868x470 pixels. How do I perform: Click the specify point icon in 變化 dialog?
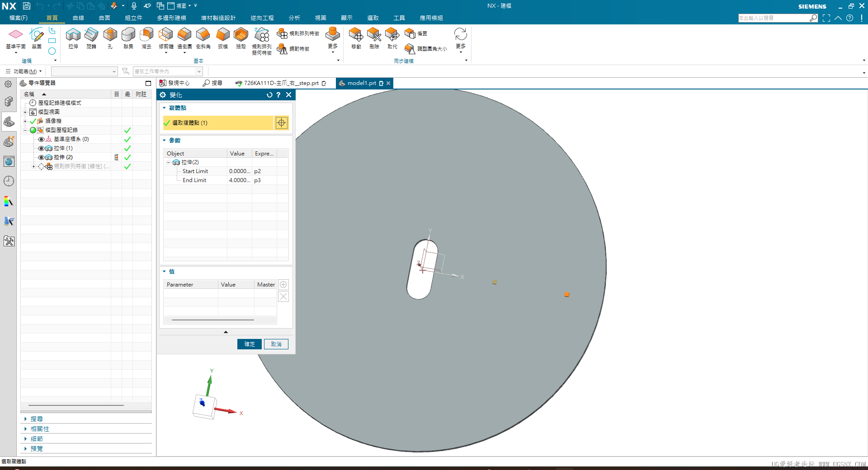[281, 123]
